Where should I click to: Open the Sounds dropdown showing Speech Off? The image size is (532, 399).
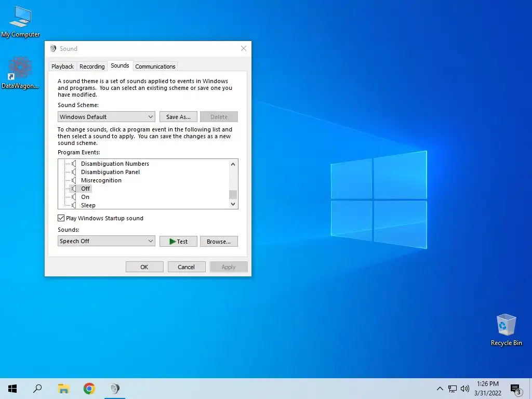click(106, 241)
